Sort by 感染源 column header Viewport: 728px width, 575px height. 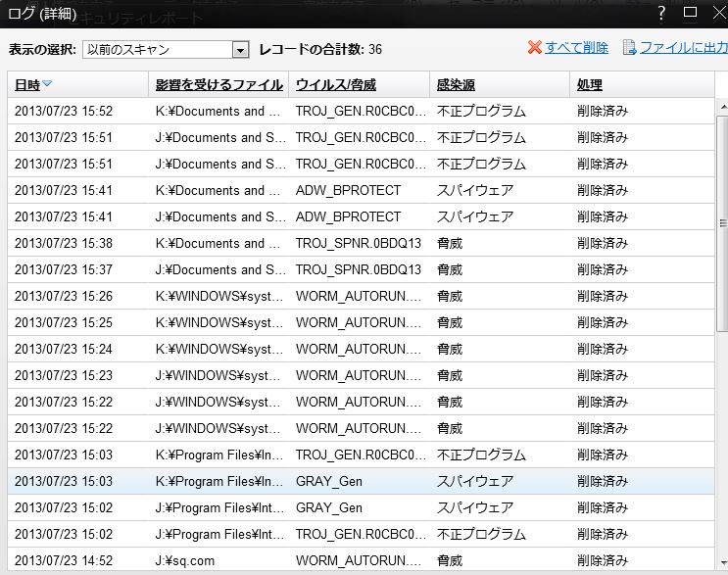point(456,85)
